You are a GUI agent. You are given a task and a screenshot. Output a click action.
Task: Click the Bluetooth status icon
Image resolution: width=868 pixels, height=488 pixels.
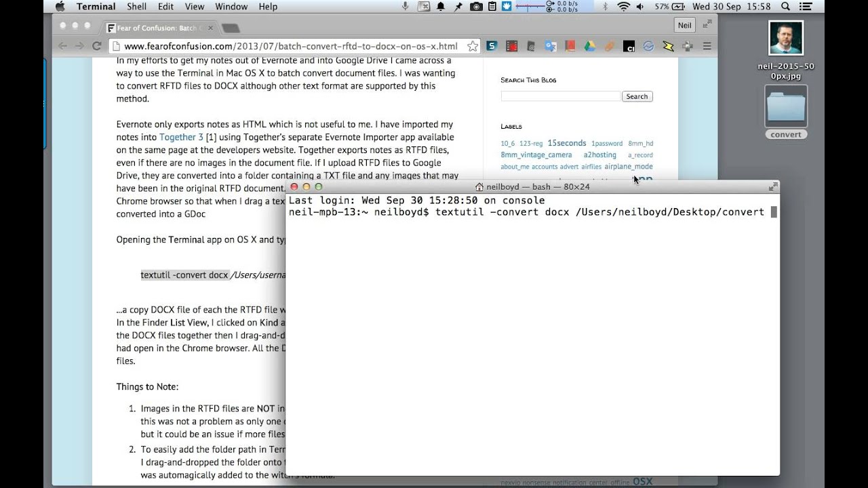point(606,7)
